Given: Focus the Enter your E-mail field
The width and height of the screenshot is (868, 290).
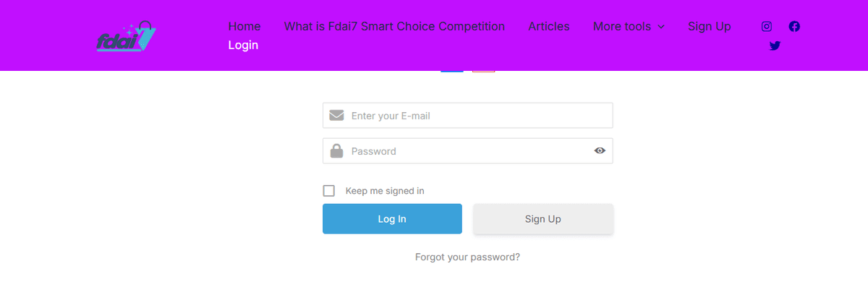Looking at the screenshot, I should pyautogui.click(x=477, y=116).
